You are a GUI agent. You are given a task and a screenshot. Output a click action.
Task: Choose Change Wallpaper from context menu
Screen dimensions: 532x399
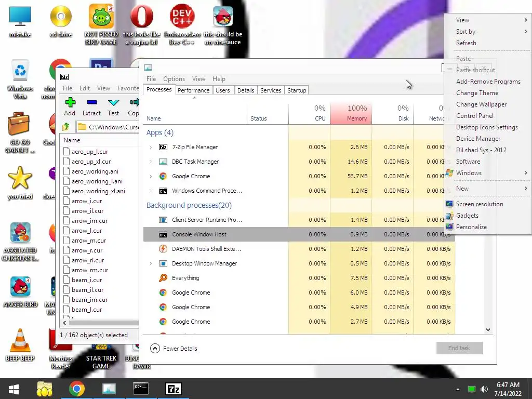pyautogui.click(x=488, y=104)
